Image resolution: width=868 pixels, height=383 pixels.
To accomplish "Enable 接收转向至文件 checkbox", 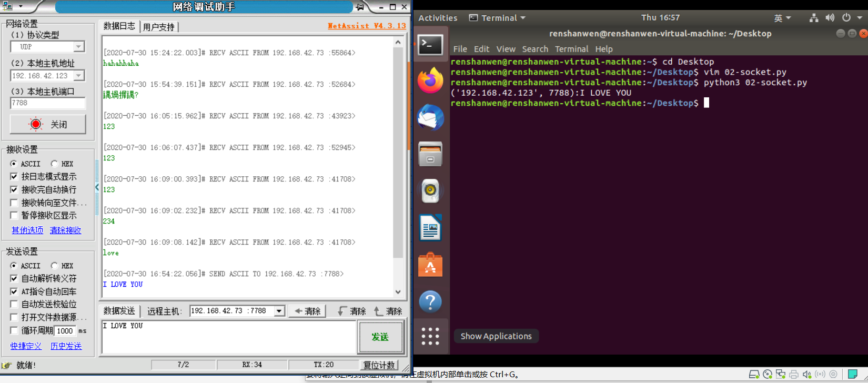I will pos(14,203).
